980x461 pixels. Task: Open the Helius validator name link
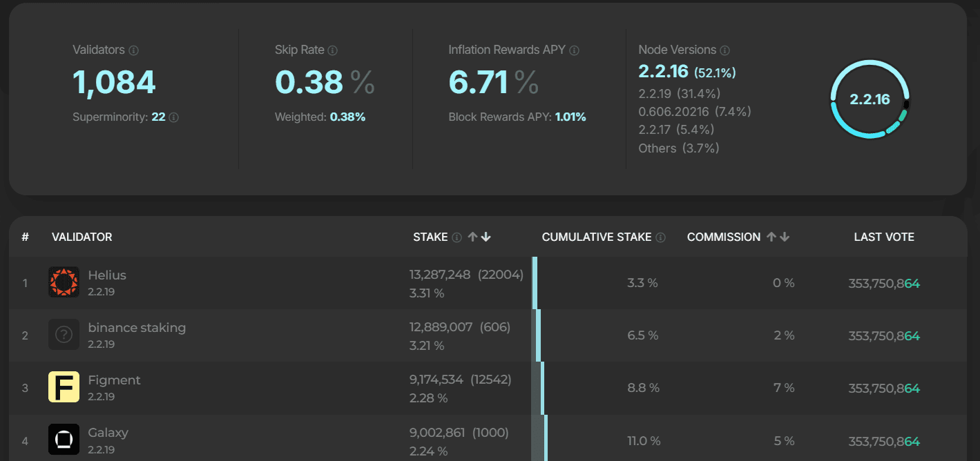tap(107, 275)
